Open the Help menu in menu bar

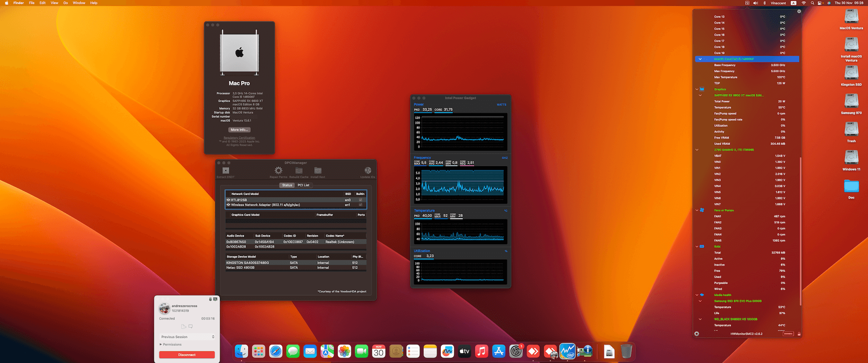94,3
